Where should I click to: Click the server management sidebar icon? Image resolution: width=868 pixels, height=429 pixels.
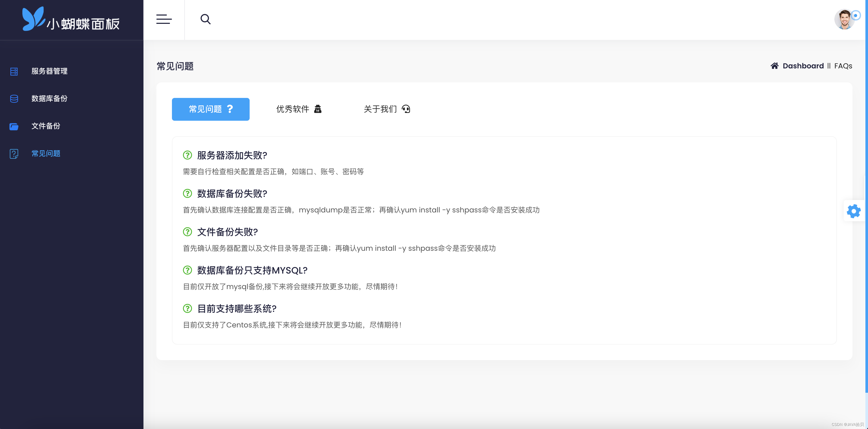[14, 71]
